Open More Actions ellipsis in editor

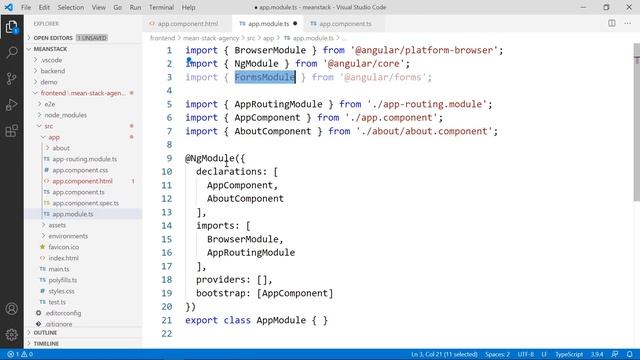pyautogui.click(x=627, y=23)
